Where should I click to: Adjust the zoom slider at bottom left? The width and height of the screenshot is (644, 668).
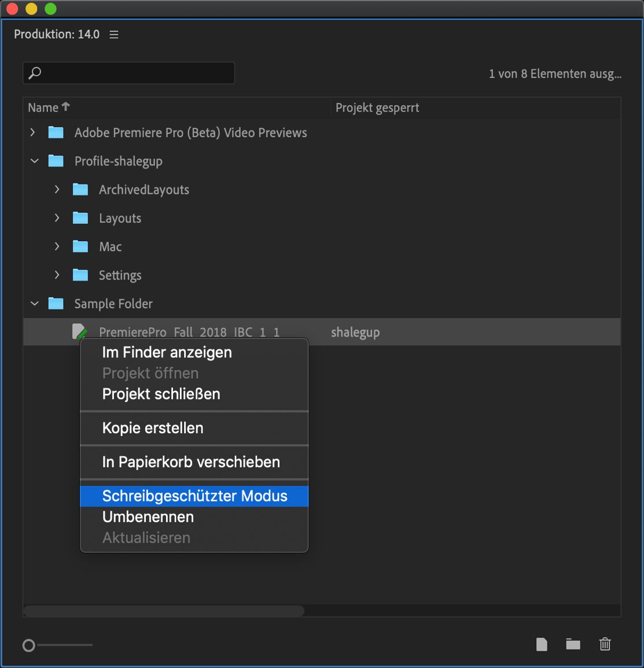pos(28,644)
